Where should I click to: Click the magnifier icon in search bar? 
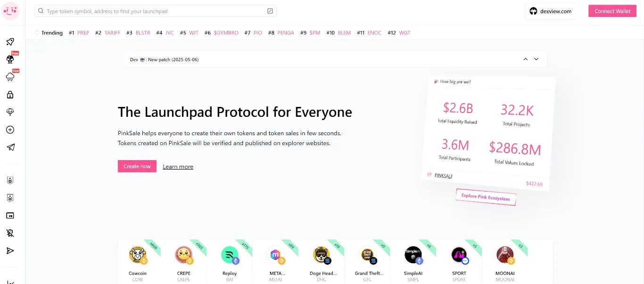41,11
